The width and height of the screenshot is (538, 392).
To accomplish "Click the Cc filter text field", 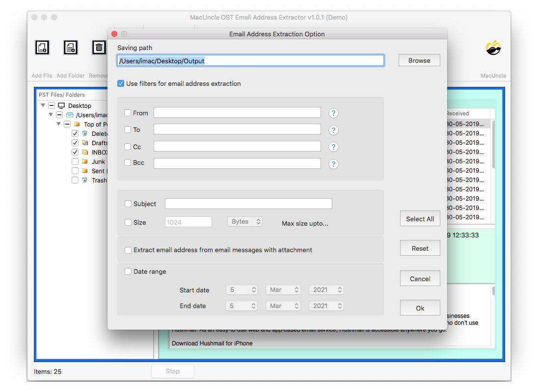I will point(237,146).
